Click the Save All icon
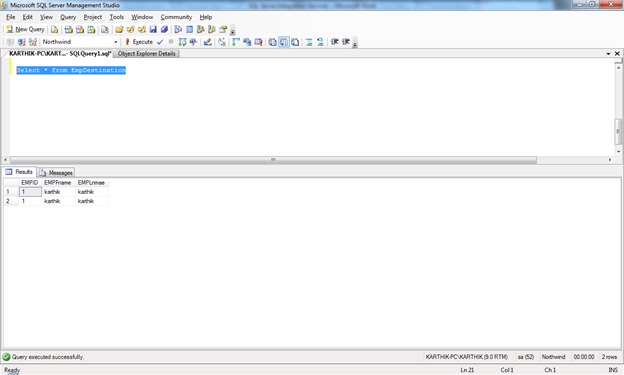The image size is (624, 375). (x=164, y=29)
